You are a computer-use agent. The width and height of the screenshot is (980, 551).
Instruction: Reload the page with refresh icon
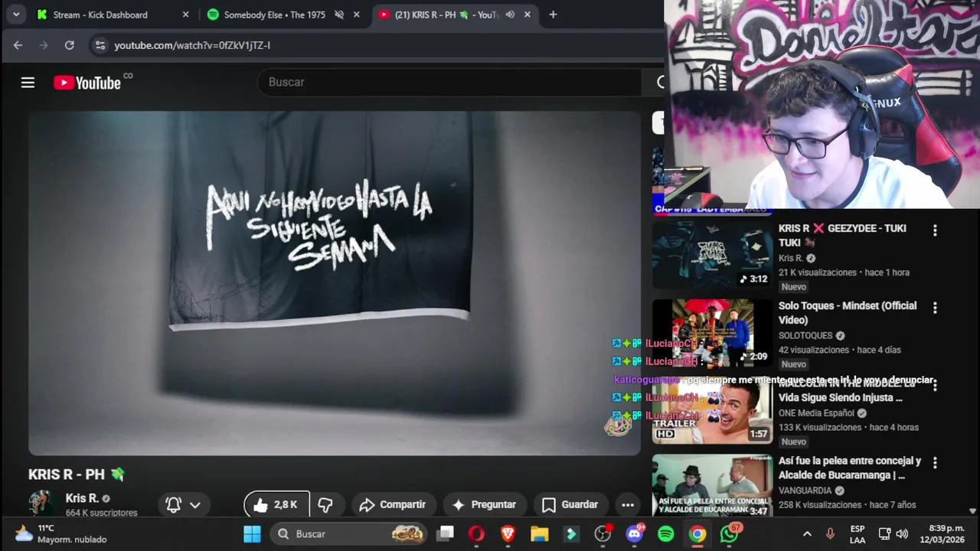70,45
